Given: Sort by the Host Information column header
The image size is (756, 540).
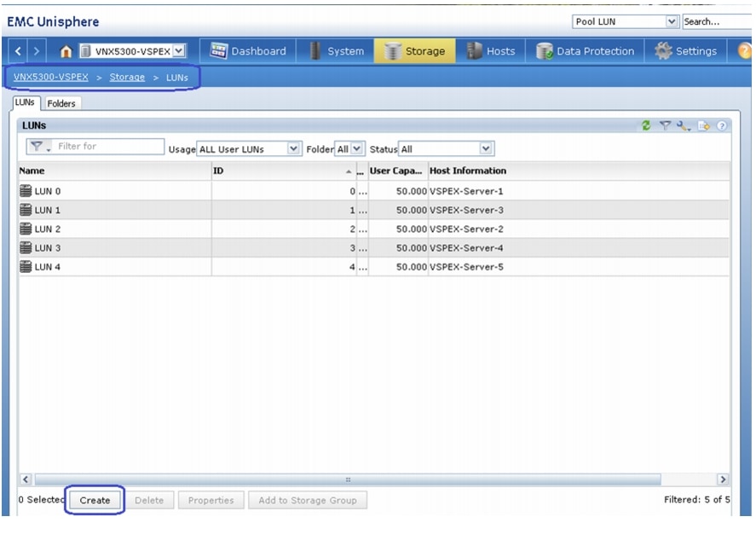Looking at the screenshot, I should 468,171.
